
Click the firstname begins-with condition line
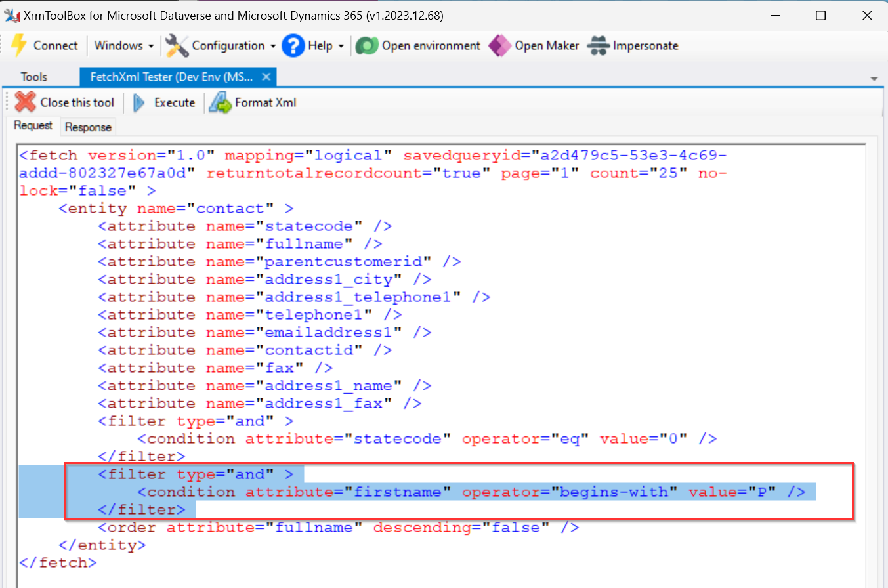point(471,492)
